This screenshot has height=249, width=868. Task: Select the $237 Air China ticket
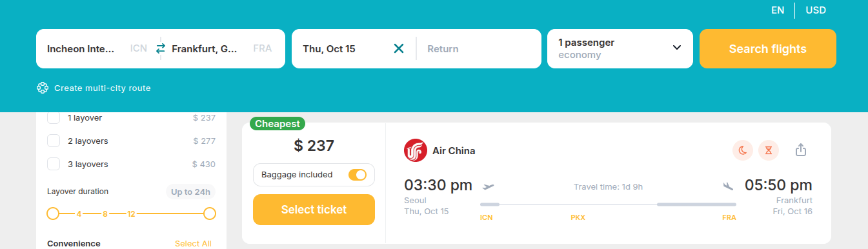coord(314,210)
